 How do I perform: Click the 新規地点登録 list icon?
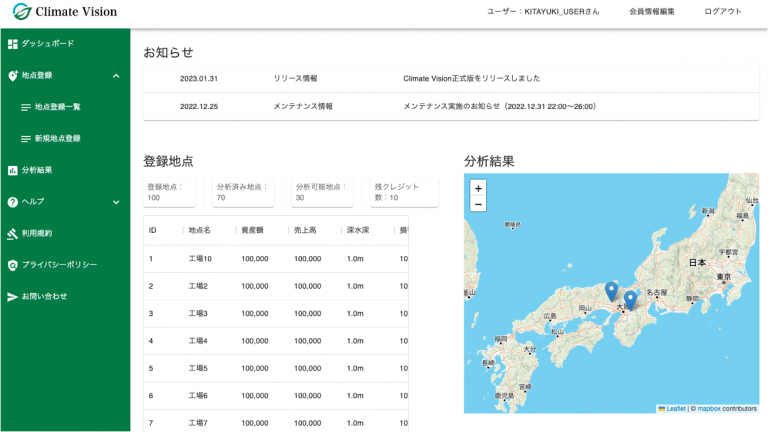[x=26, y=139]
